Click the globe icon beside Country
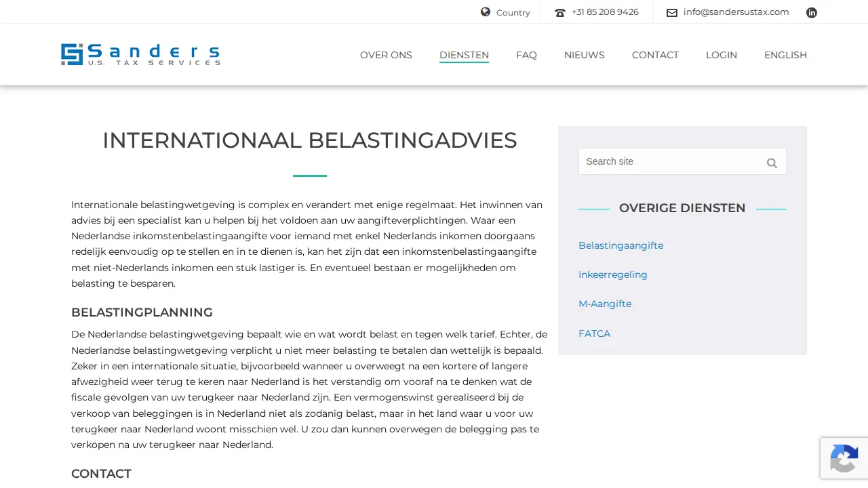 (x=486, y=12)
